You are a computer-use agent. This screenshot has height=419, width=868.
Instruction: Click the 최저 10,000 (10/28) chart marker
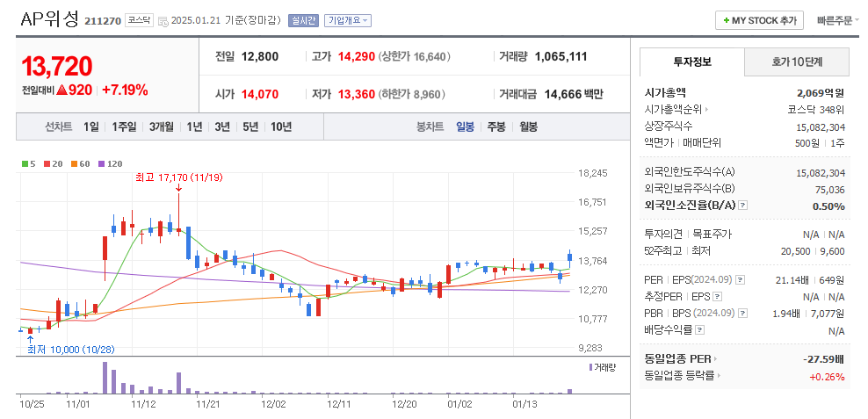pyautogui.click(x=71, y=350)
